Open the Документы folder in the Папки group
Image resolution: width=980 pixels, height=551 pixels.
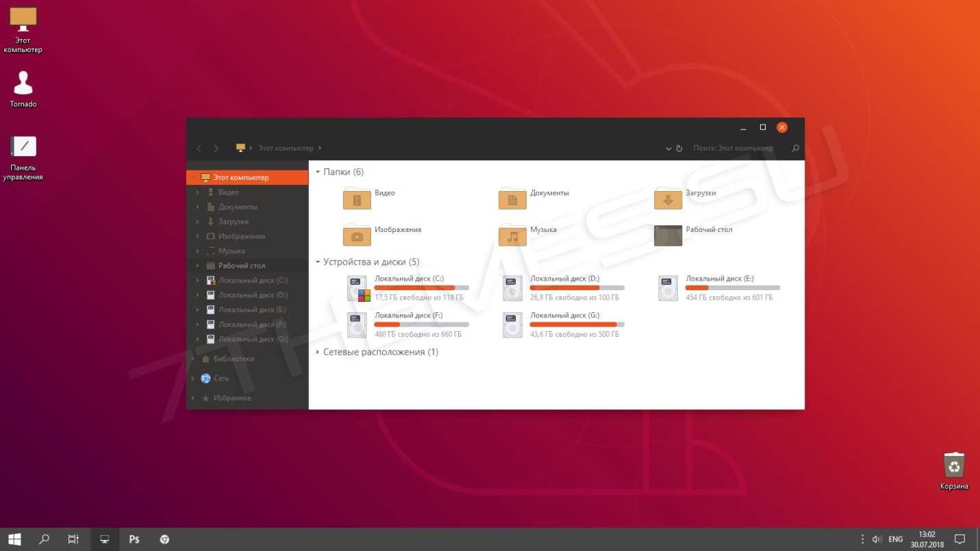[512, 199]
